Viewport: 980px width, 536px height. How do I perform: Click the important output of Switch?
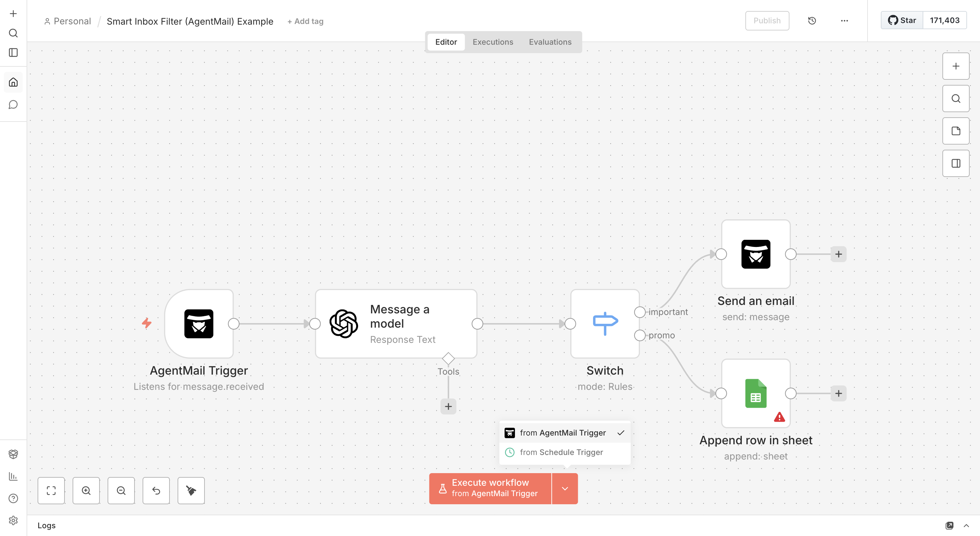tap(639, 312)
